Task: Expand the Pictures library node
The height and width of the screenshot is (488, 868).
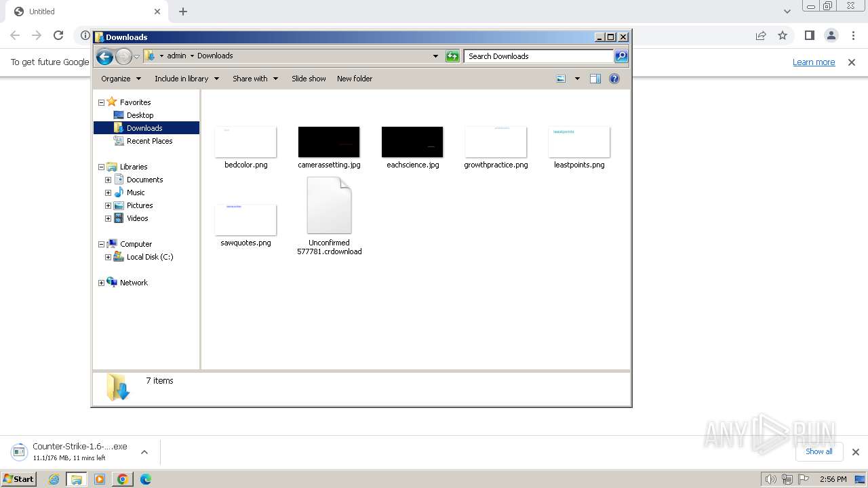Action: click(x=108, y=206)
